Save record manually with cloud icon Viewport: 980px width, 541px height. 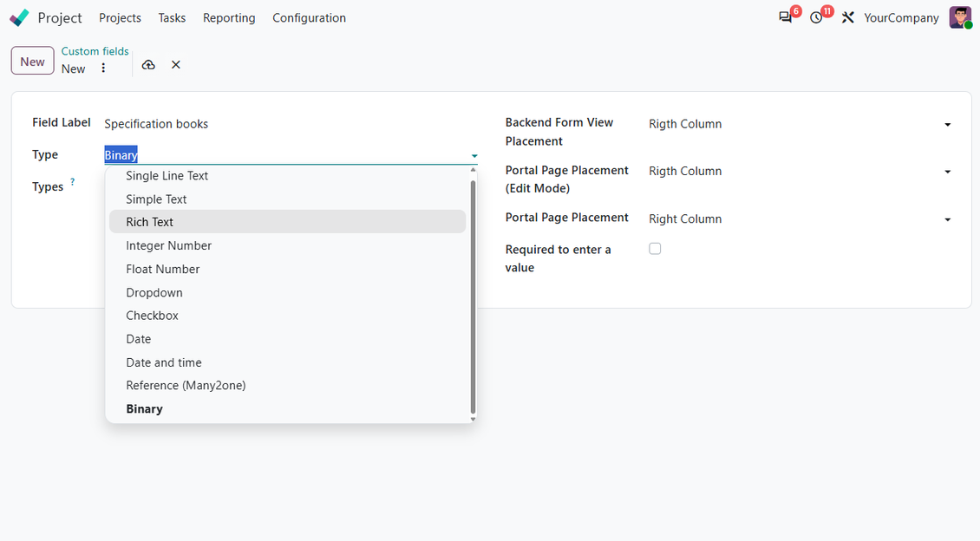pyautogui.click(x=148, y=65)
